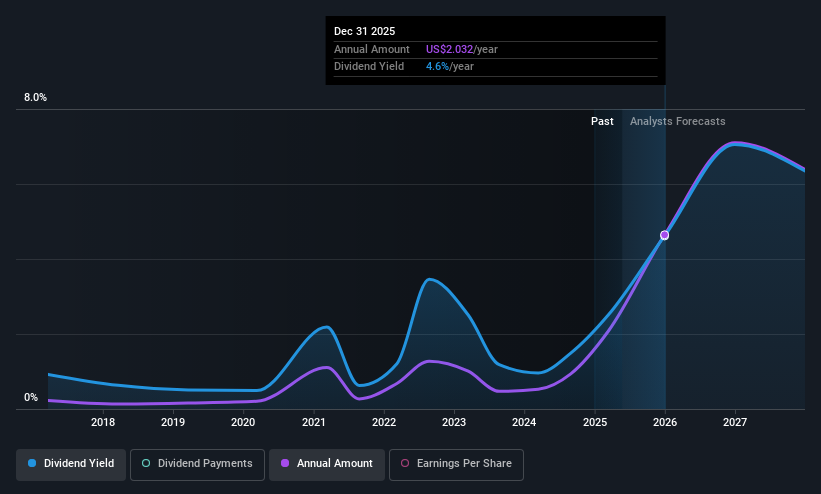Image resolution: width=821 pixels, height=494 pixels.
Task: Click the 8.0% y-axis label
Action: [x=36, y=97]
